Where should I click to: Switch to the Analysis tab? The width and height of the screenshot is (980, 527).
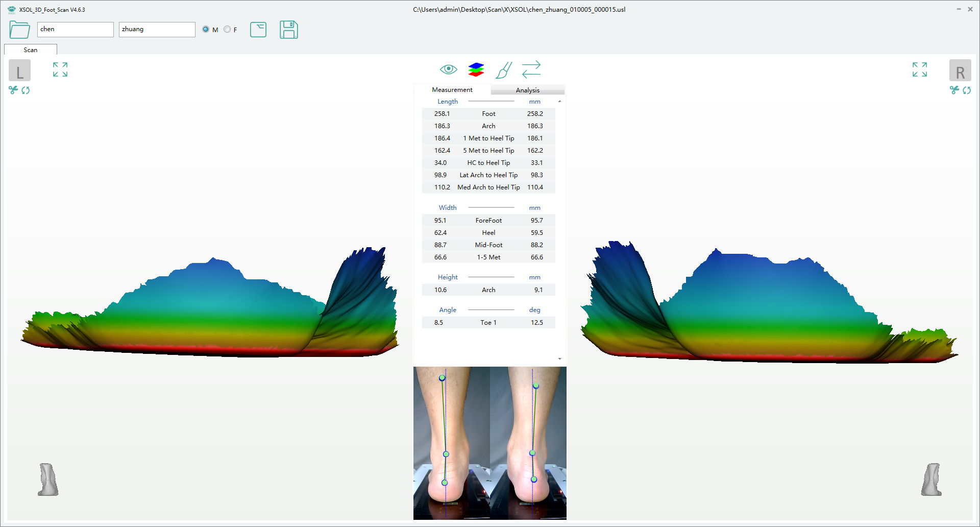(x=527, y=90)
